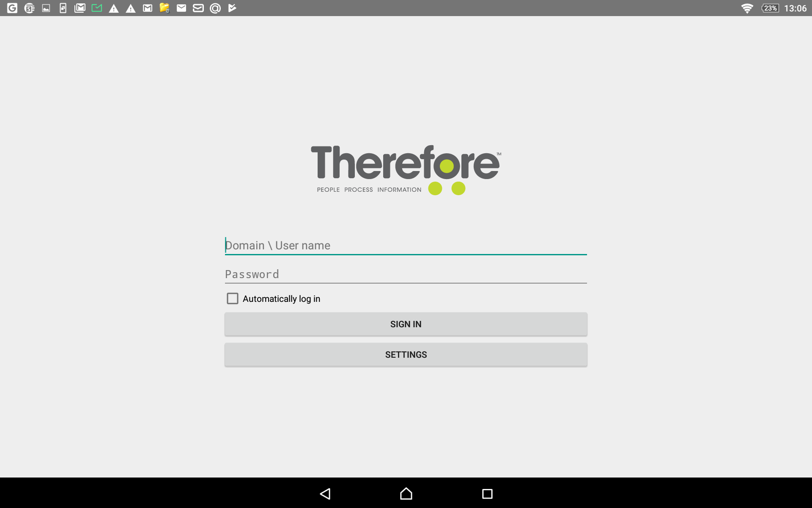Tap the 23% battery indicator
Viewport: 812px width, 508px height.
[770, 8]
